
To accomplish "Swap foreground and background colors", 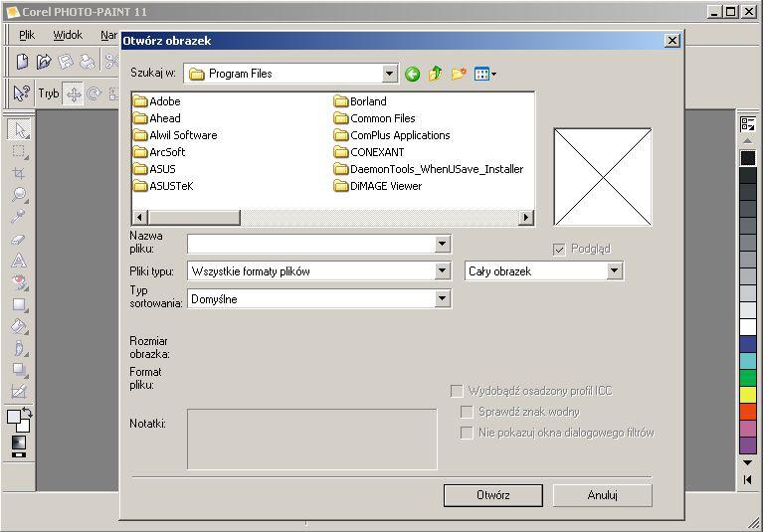I will 27,413.
